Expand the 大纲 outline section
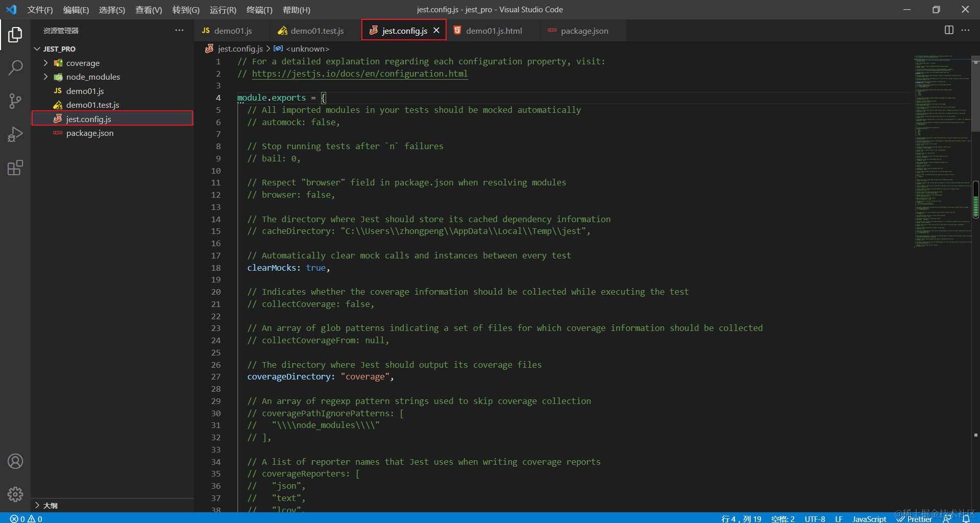The width and height of the screenshot is (980, 523). (37, 505)
